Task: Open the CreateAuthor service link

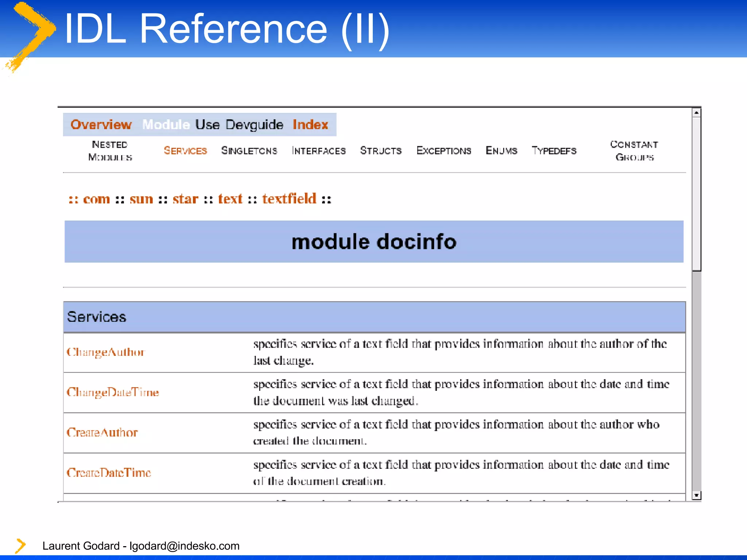Action: point(102,432)
